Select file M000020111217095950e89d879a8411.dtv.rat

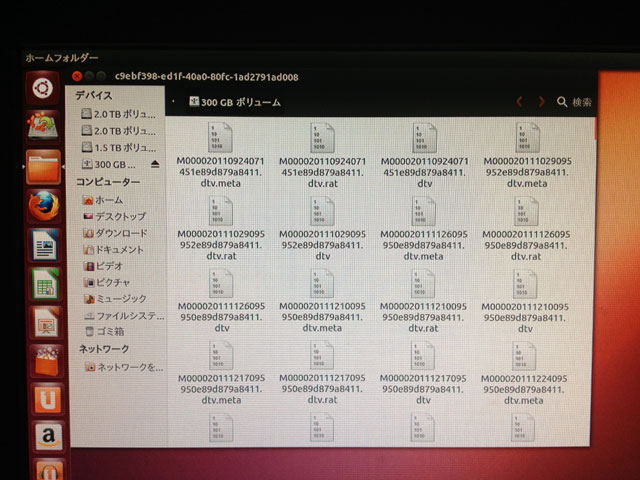coord(322,372)
